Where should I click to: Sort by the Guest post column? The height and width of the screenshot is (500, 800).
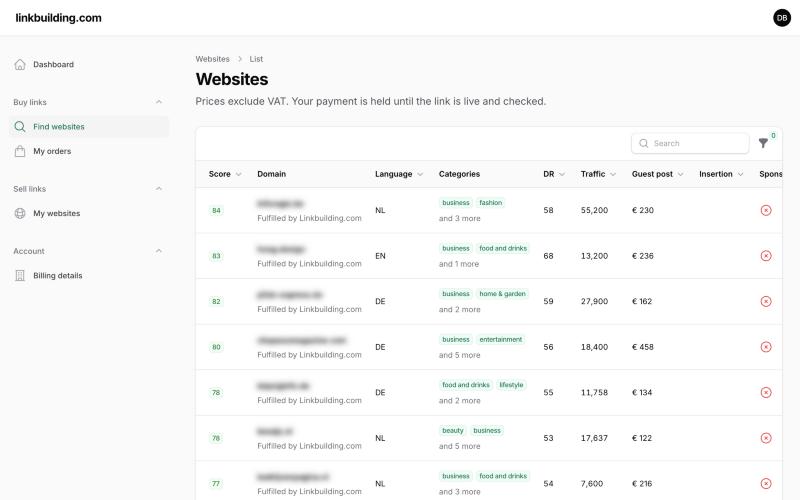[x=657, y=174]
